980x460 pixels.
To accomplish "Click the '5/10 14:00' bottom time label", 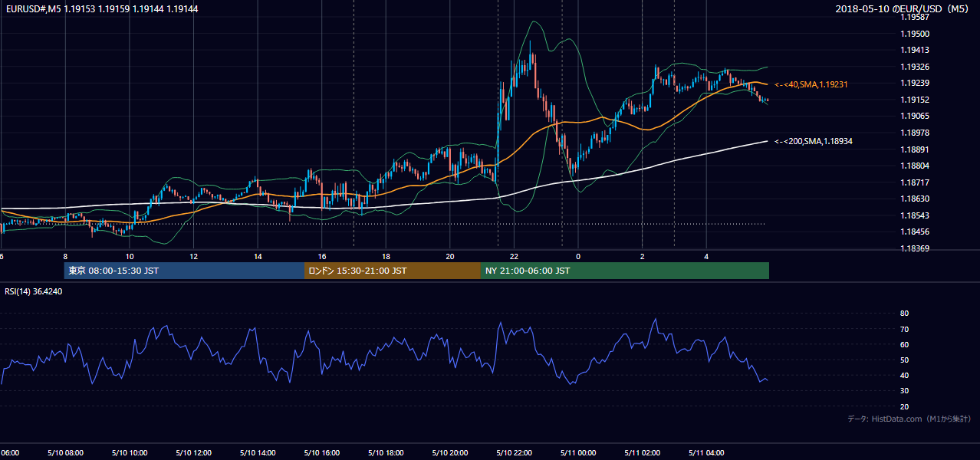I will coord(258,453).
